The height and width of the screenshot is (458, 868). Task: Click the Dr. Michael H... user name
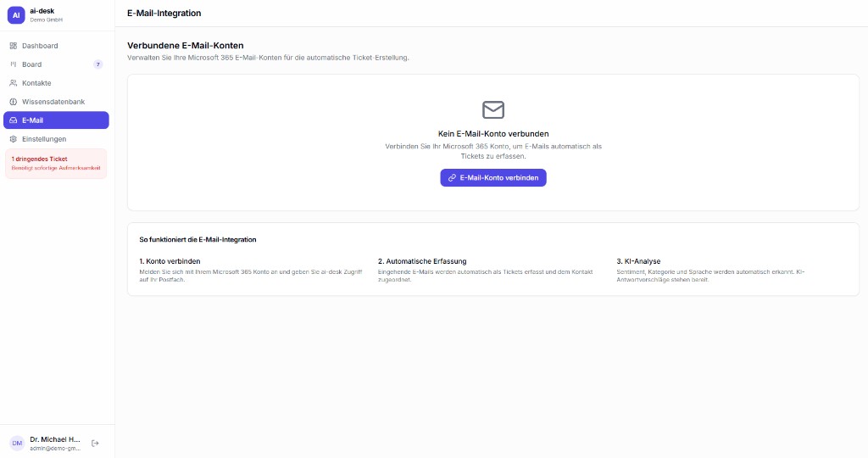(x=55, y=439)
